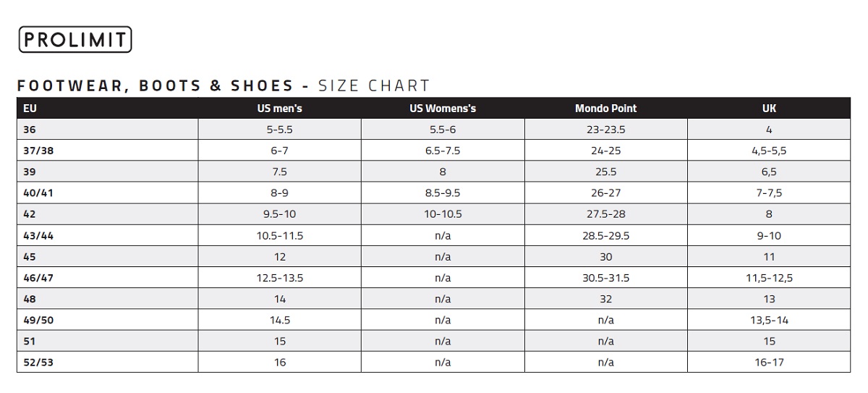Viewport: 868px width, 393px height.
Task: Click the US Womens's column header
Action: tap(443, 109)
